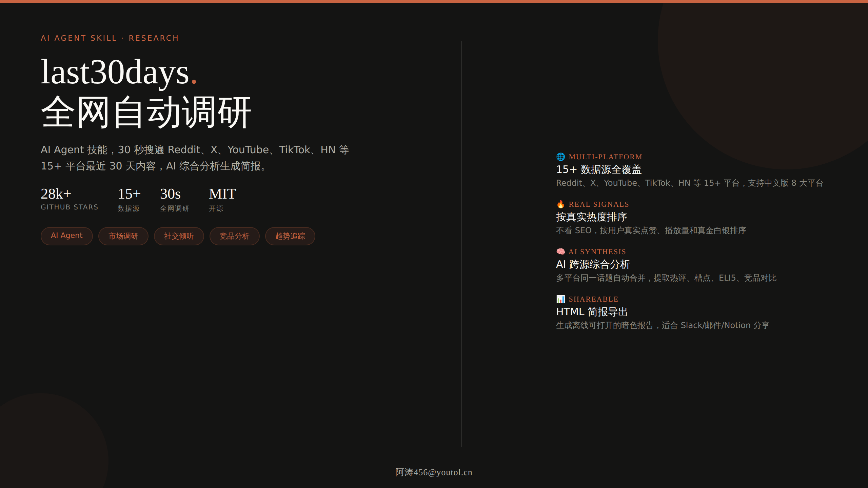Select the AI Agent tag pill

point(67,236)
